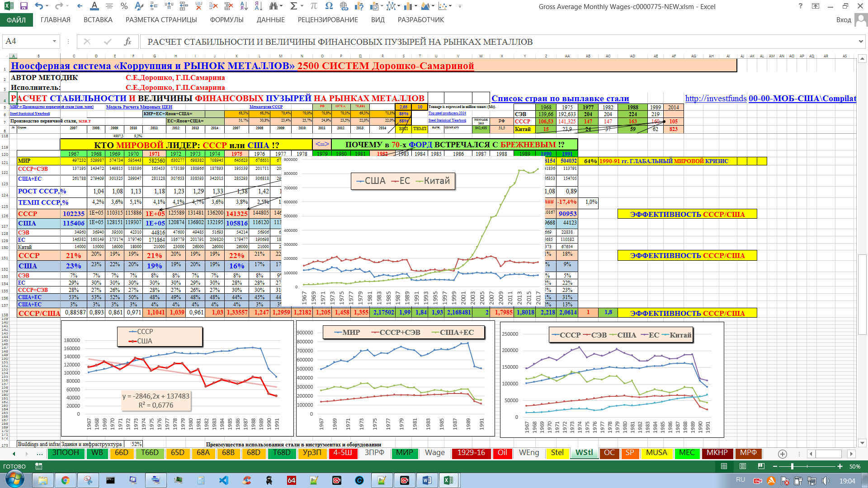Click the insert function fx icon

[127, 42]
